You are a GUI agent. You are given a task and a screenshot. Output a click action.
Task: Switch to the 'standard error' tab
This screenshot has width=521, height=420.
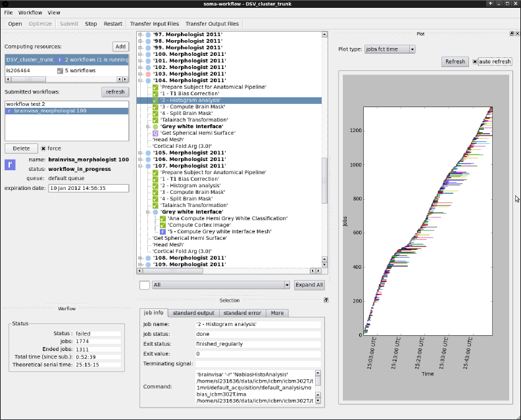click(243, 313)
